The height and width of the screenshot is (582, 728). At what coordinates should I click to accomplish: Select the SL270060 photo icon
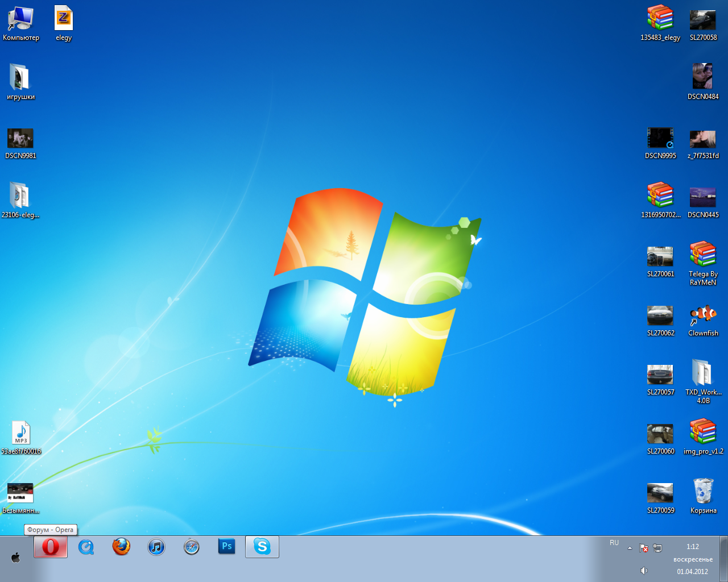[x=660, y=439]
